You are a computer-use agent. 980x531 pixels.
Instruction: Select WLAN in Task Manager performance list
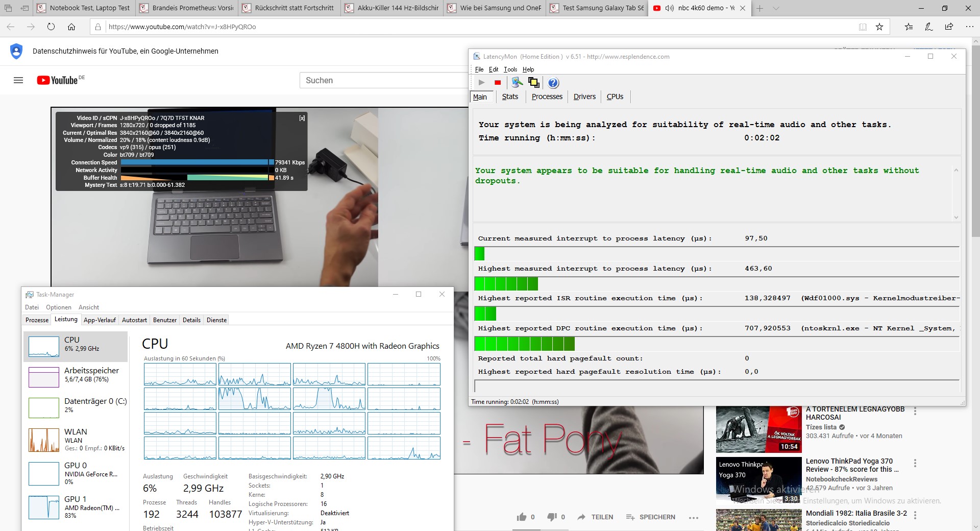pyautogui.click(x=76, y=440)
